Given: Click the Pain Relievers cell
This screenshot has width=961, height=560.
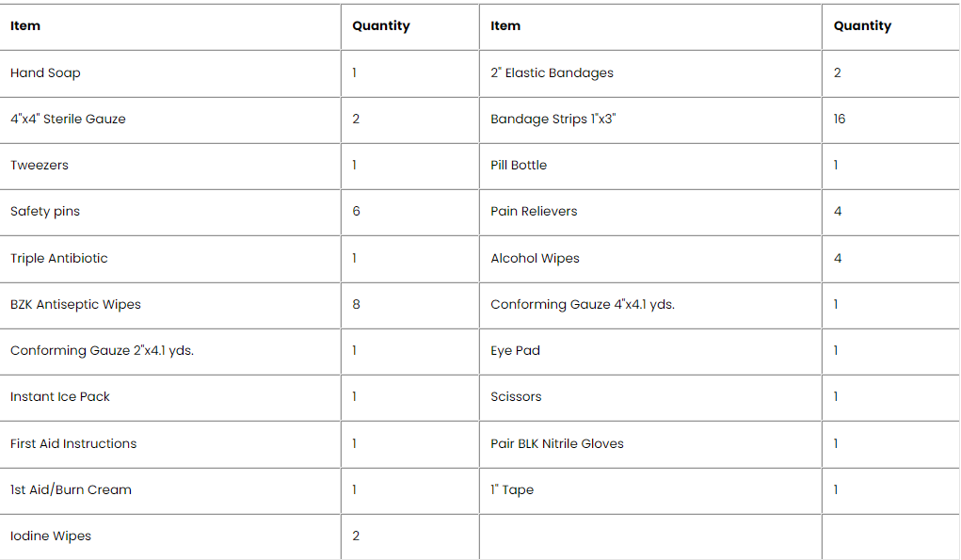Looking at the screenshot, I should click(534, 212).
